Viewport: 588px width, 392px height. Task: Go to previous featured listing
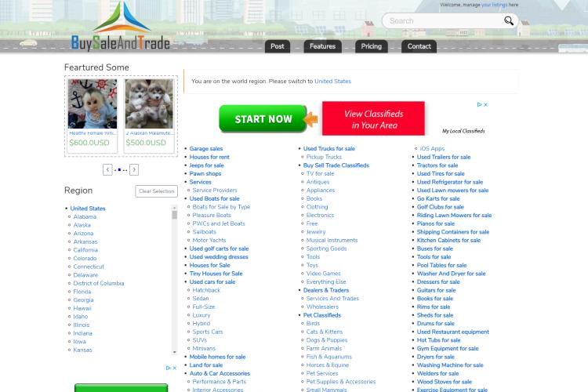pyautogui.click(x=107, y=170)
